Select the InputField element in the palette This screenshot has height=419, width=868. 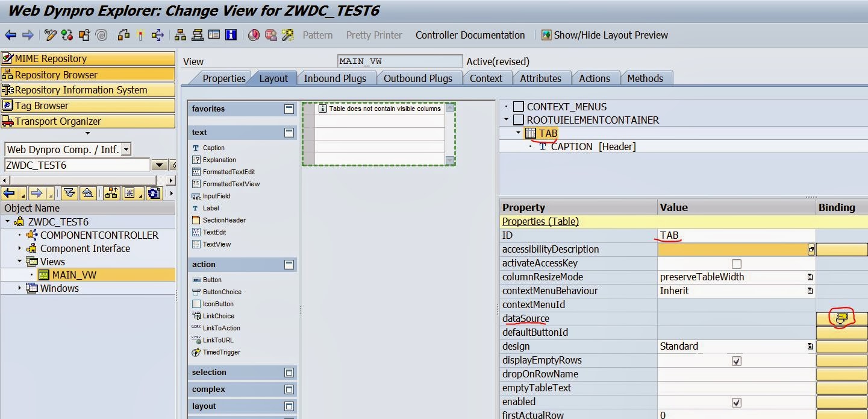pos(216,196)
